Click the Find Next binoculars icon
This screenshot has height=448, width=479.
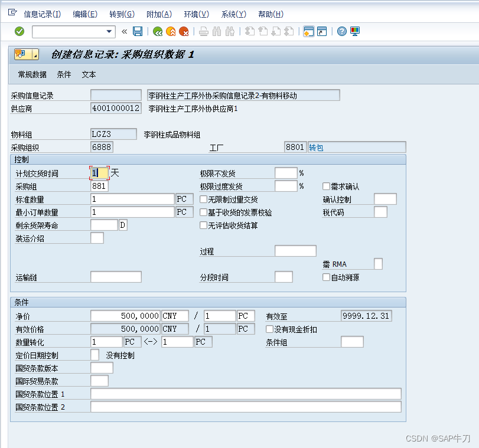(230, 31)
